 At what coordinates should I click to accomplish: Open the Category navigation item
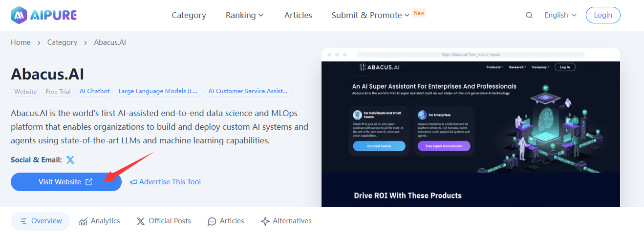(189, 15)
